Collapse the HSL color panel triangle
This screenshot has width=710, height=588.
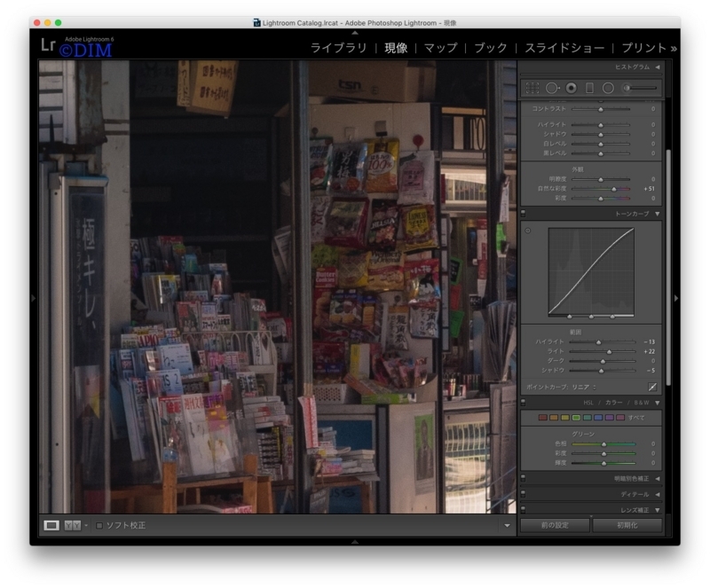click(658, 403)
